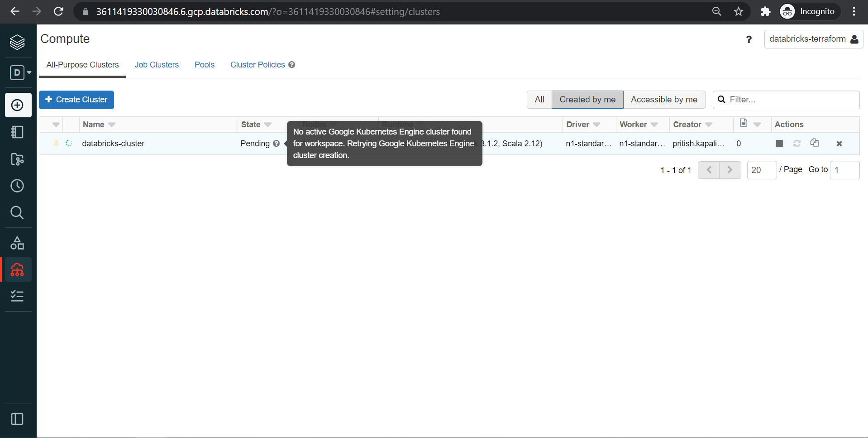The height and width of the screenshot is (438, 868).
Task: Stop the databricks-cluster using the square action icon
Action: point(779,143)
